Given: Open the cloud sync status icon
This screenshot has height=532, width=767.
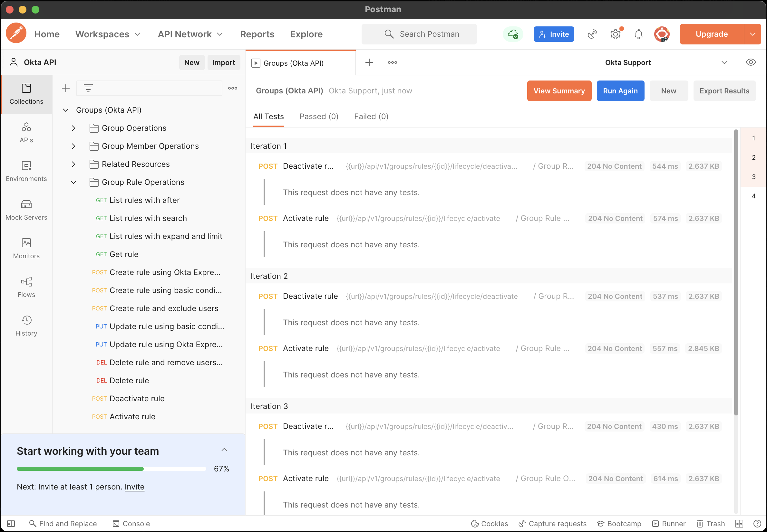Looking at the screenshot, I should click(512, 34).
